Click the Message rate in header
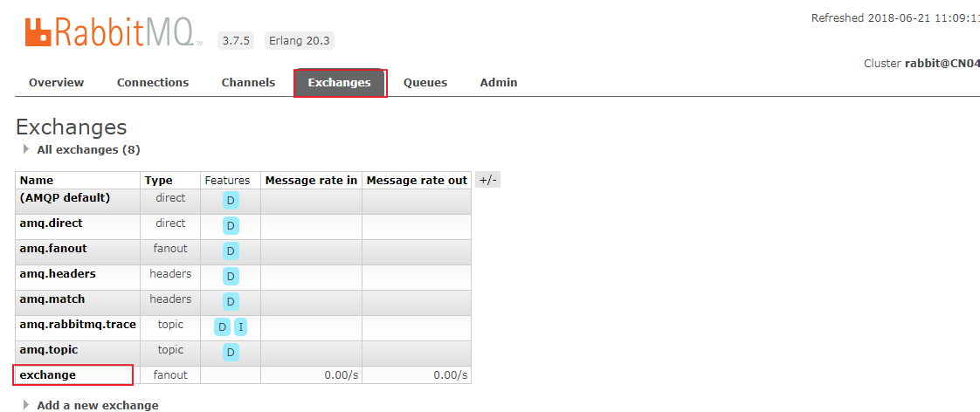 311,181
